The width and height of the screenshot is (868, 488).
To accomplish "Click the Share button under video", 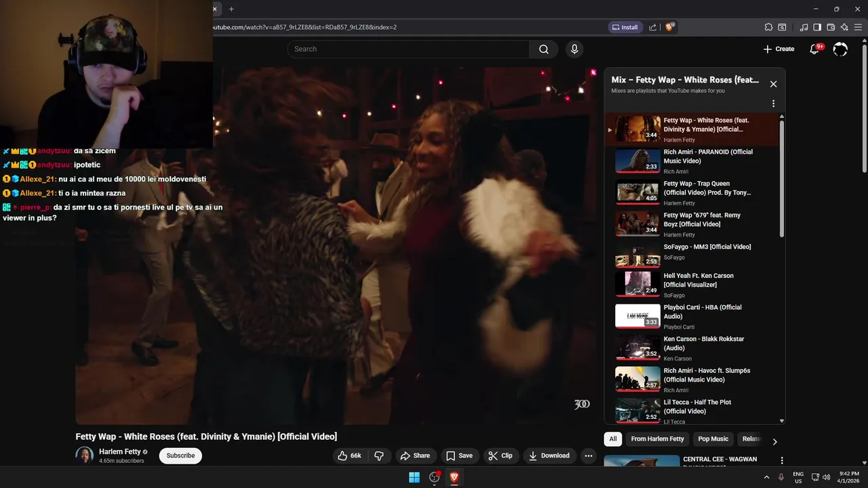I will point(415,455).
